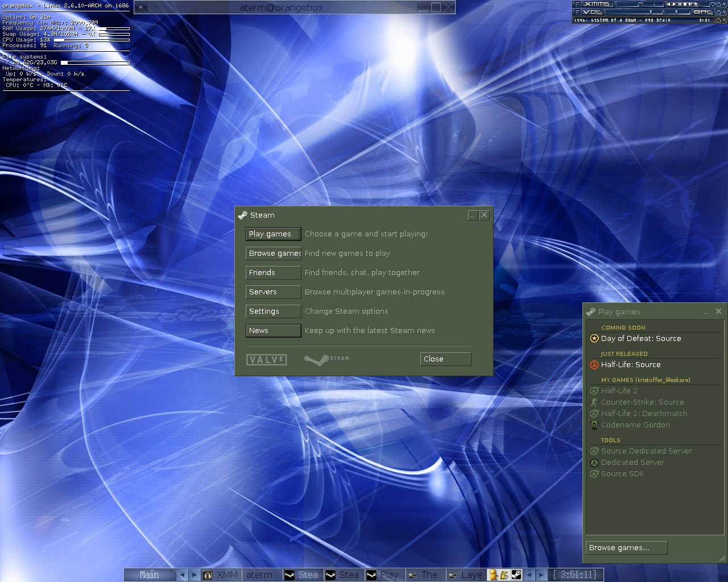Activate XMM task in the taskbar
This screenshot has height=582, width=728.
click(x=221, y=575)
